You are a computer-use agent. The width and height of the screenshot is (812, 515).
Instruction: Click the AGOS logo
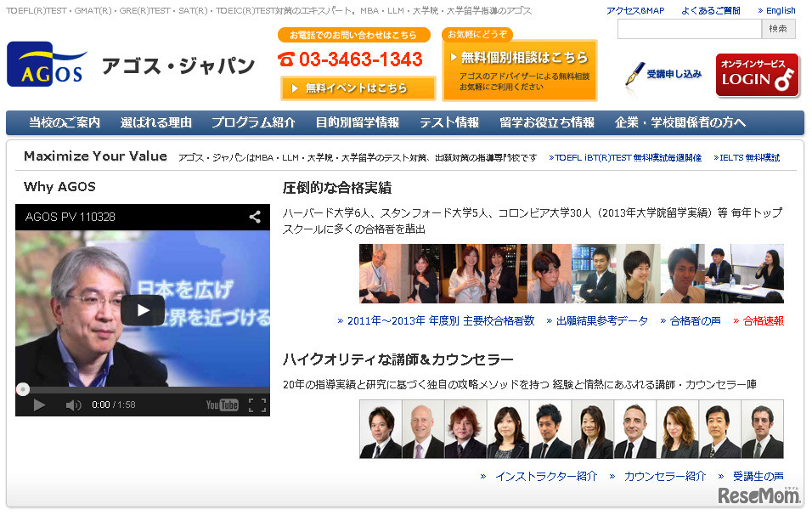tap(47, 65)
